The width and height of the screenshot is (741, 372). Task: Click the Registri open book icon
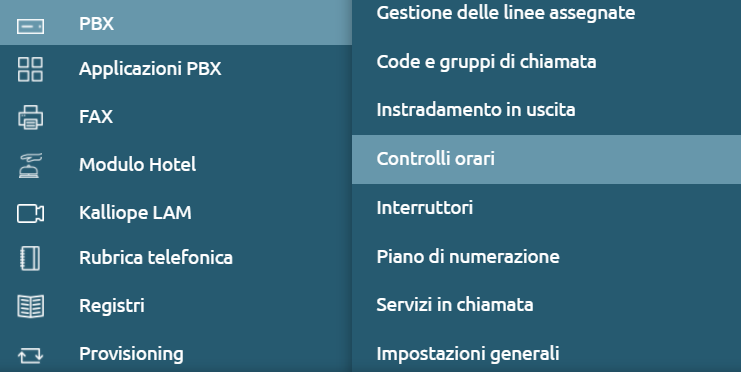(30, 306)
